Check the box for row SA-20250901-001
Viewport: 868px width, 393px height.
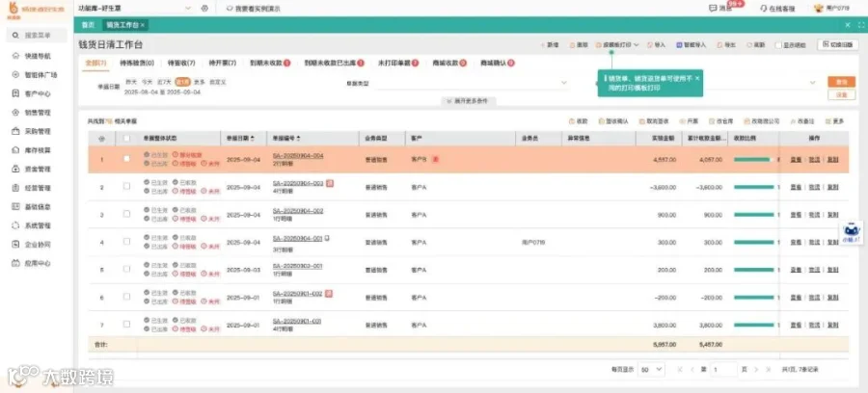[x=126, y=324]
